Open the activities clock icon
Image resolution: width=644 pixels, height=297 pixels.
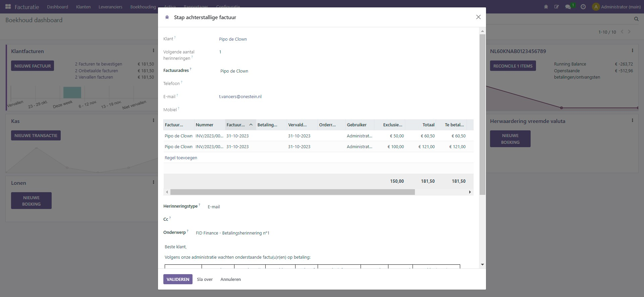(x=583, y=7)
